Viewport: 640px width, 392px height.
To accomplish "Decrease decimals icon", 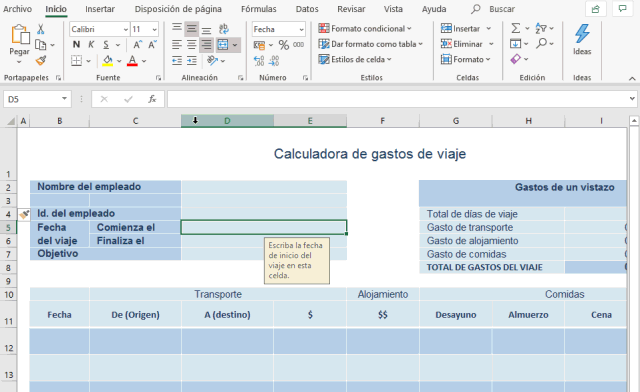I will point(274,61).
